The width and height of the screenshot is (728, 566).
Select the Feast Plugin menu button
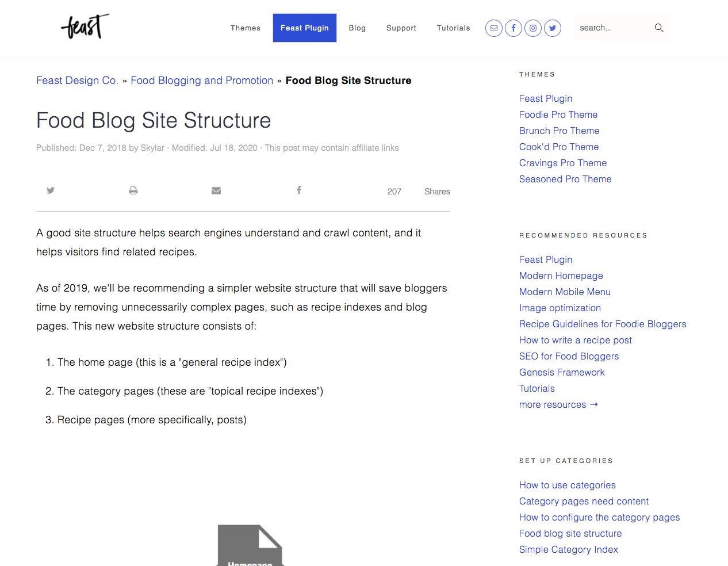tap(305, 28)
